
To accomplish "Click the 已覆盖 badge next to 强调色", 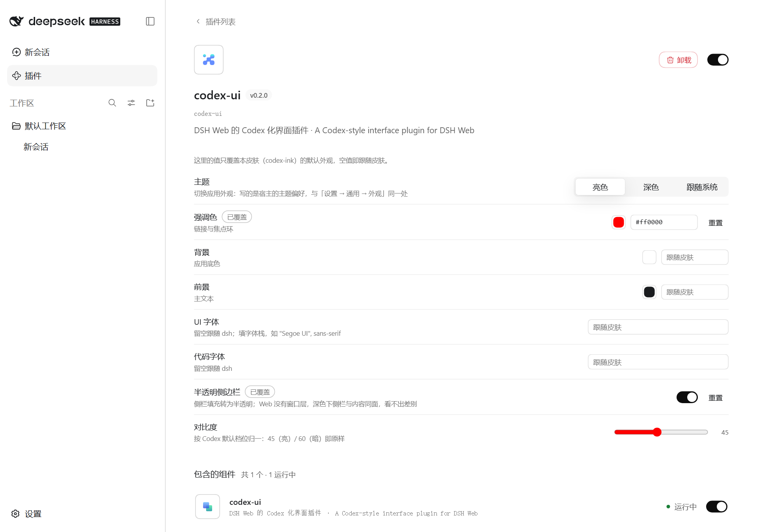I will pos(237,217).
